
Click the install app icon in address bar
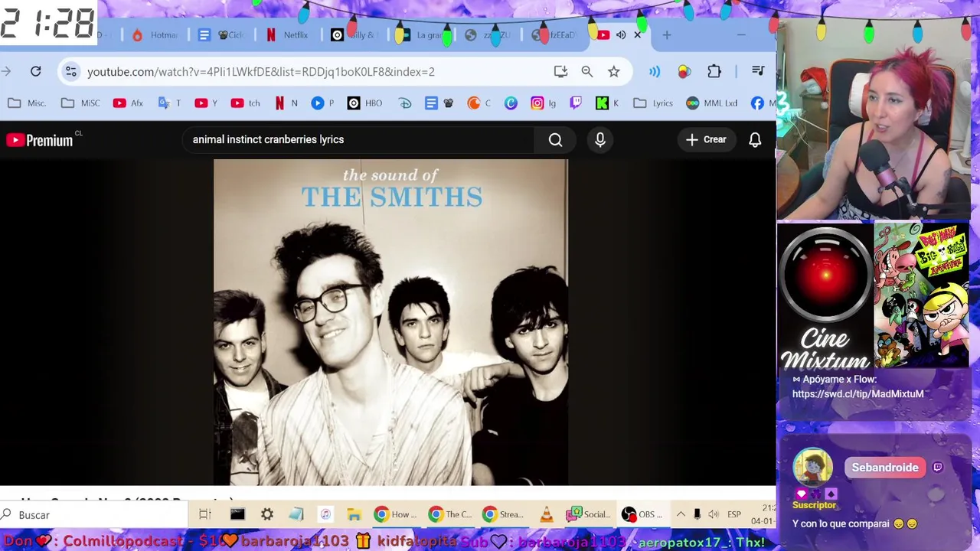[560, 71]
